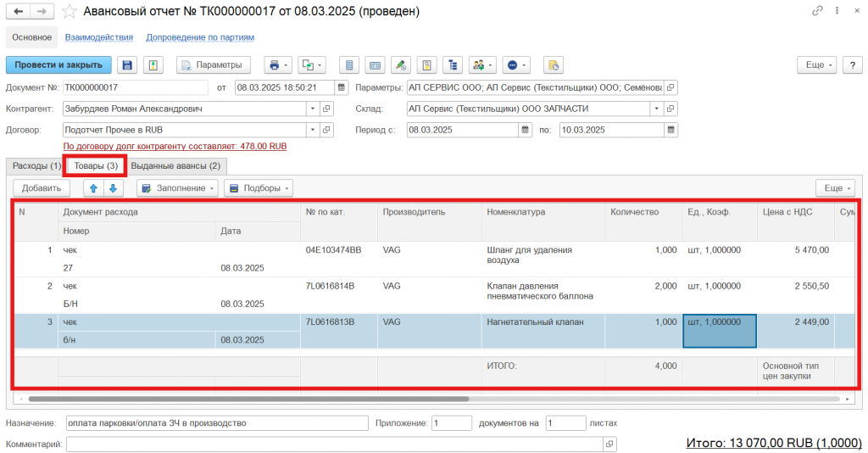
Task: Click into the Комментарий text field
Action: click(x=335, y=444)
